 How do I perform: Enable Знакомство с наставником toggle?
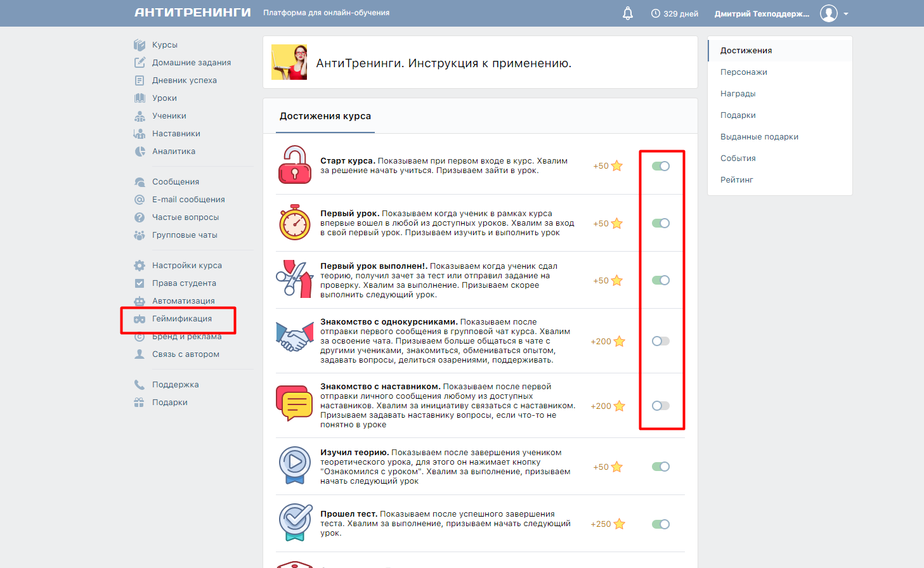661,406
